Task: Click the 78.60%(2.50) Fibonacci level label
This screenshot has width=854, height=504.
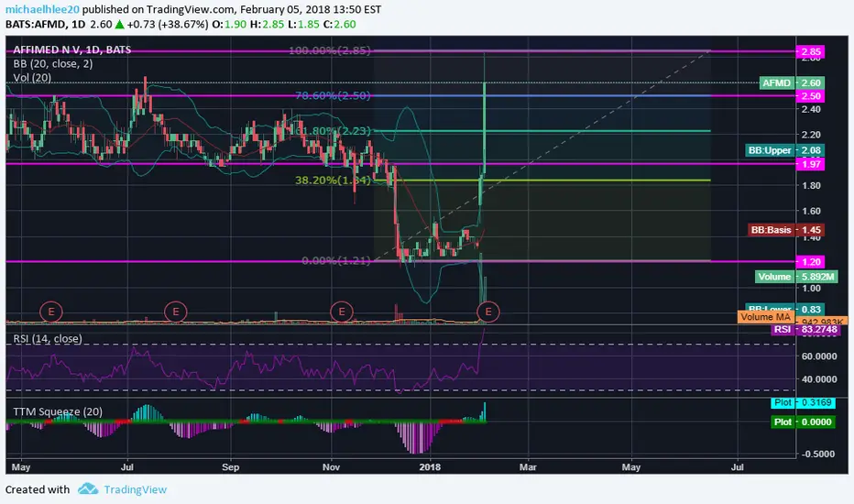Action: coord(333,96)
